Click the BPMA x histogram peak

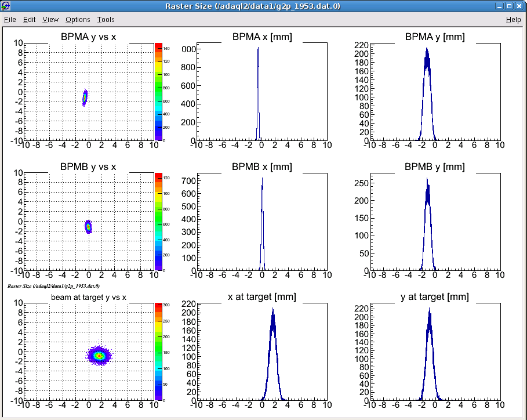click(x=258, y=93)
